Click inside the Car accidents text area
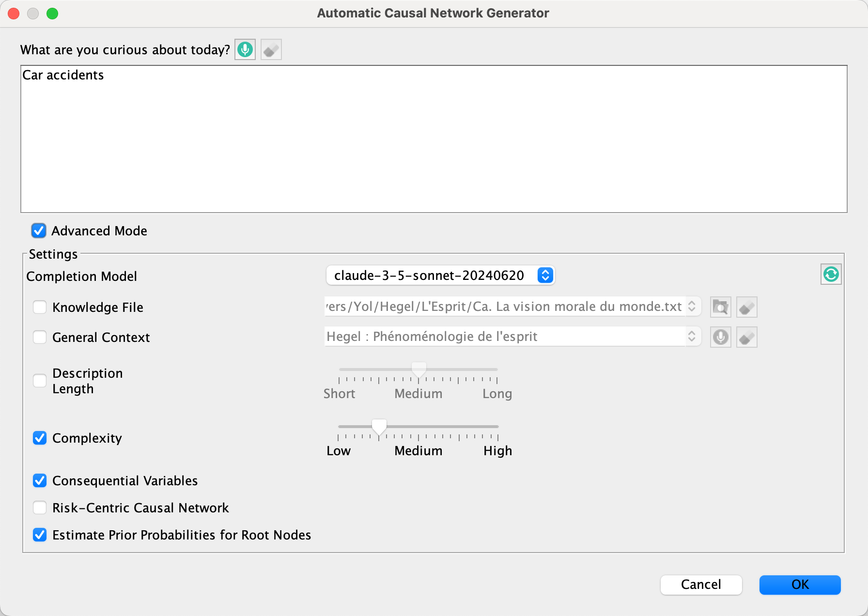868x616 pixels. coord(434,139)
